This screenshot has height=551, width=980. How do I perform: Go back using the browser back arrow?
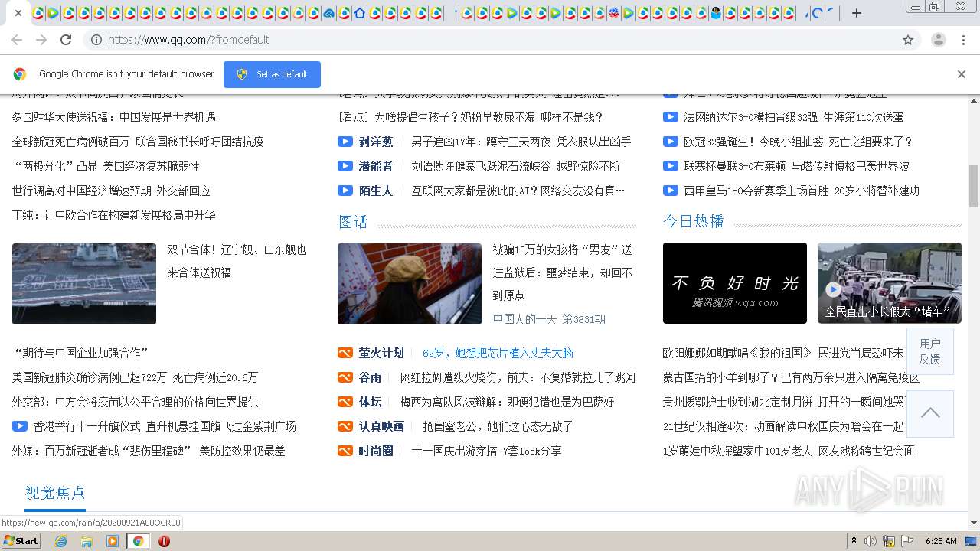[x=17, y=40]
